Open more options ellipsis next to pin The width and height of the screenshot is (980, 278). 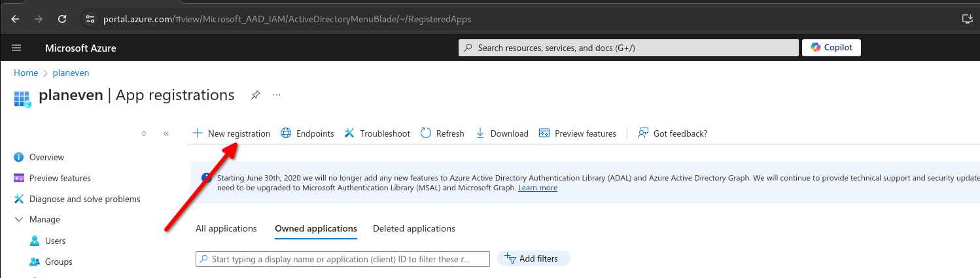[277, 96]
